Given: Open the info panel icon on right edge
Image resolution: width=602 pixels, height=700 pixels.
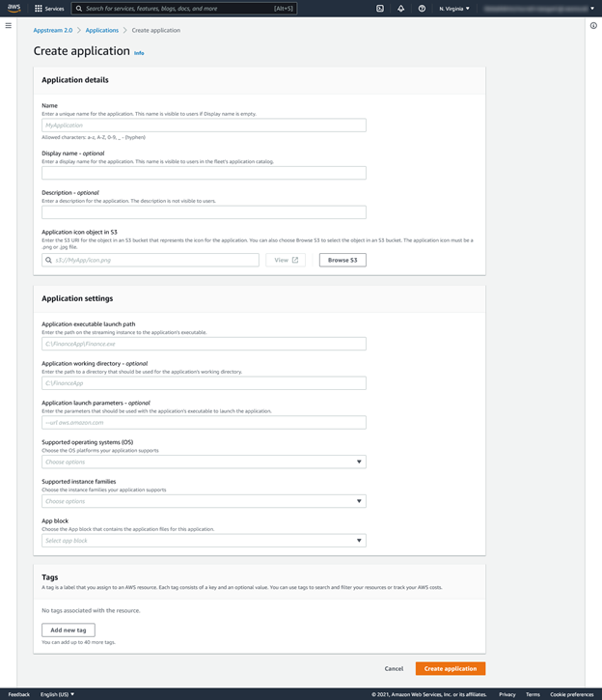Looking at the screenshot, I should pos(593,26).
